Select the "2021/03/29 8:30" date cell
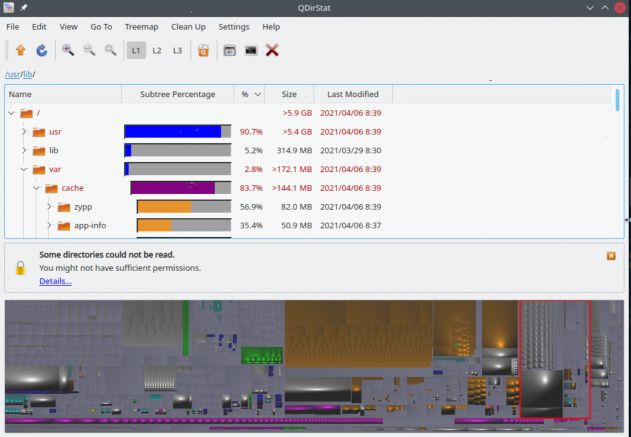This screenshot has width=631, height=437. point(351,150)
